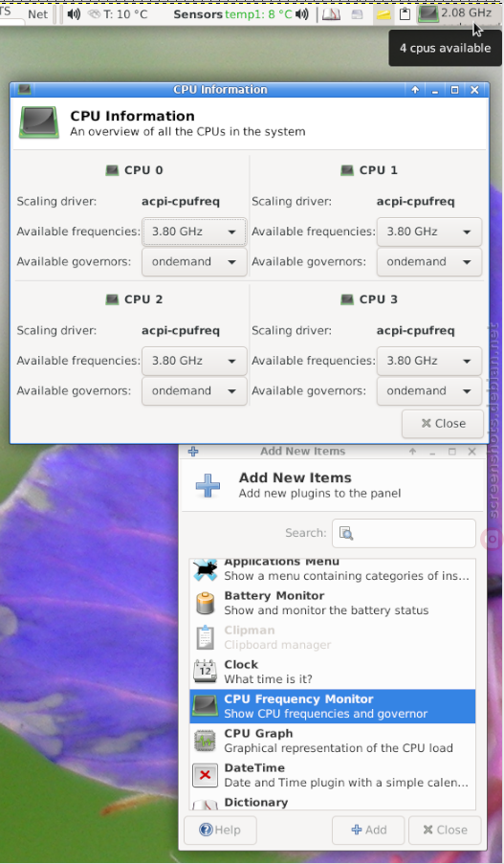504x864 pixels.
Task: Click the maximize button of CPU Information window
Action: [x=454, y=90]
